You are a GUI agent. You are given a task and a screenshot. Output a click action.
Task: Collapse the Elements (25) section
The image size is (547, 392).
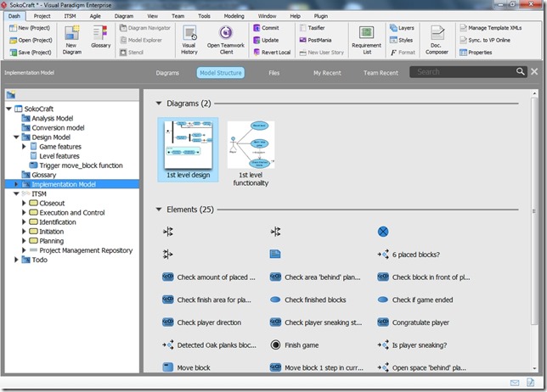point(159,210)
